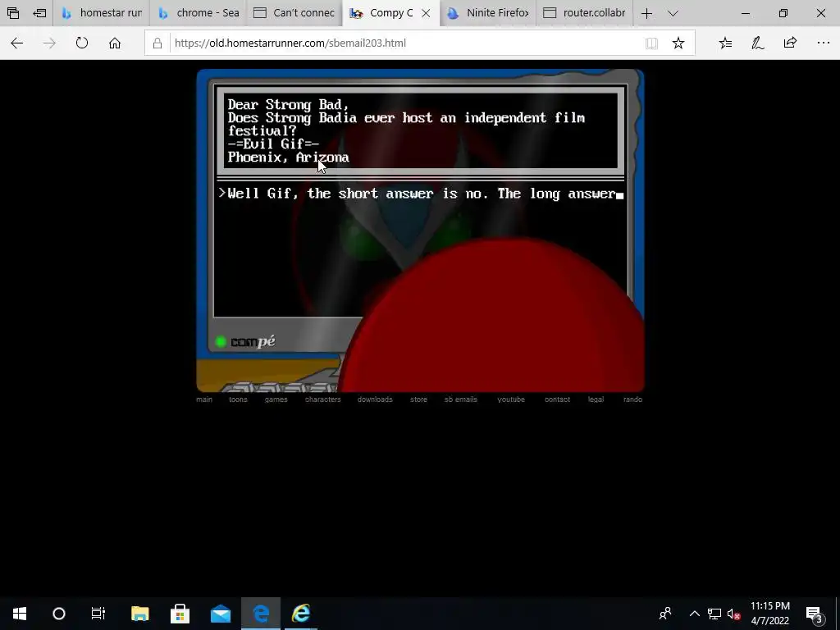Refresh the current page
The image size is (840, 630).
81,43
